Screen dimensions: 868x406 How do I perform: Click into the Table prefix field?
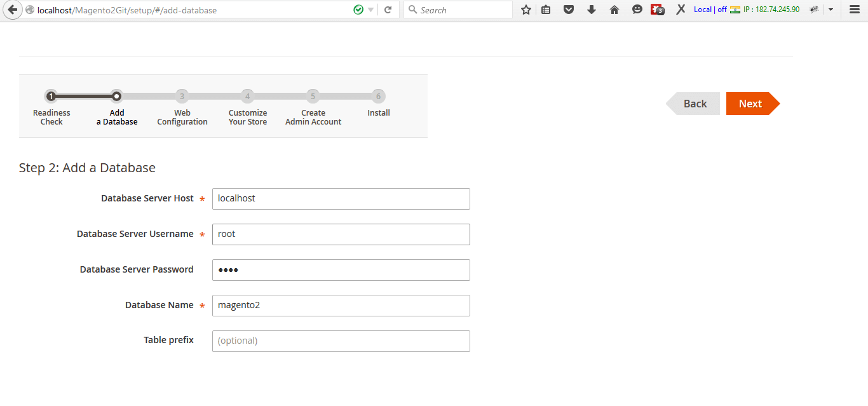(x=341, y=341)
